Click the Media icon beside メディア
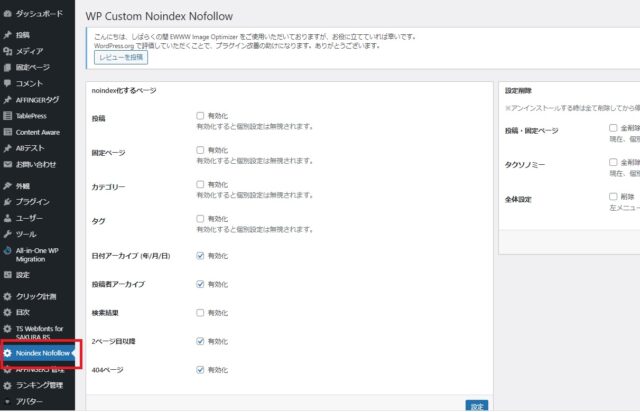The height and width of the screenshot is (412, 640). 7,51
